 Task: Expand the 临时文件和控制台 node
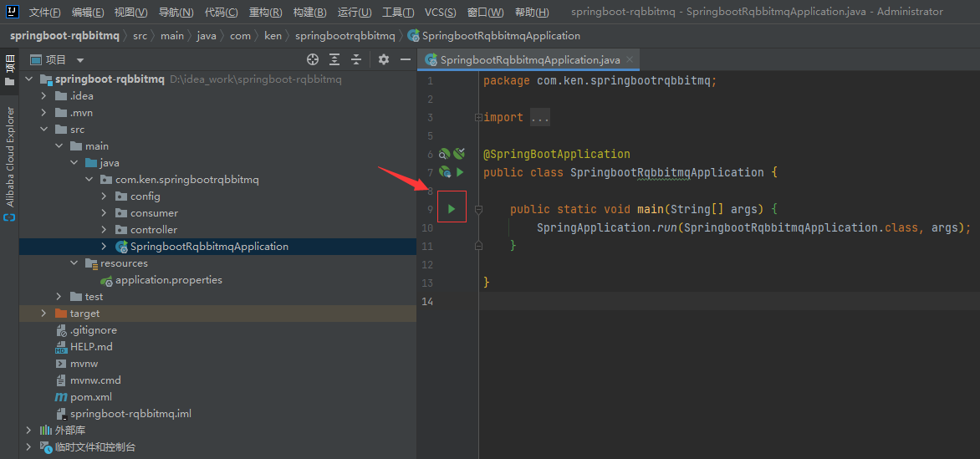pyautogui.click(x=28, y=447)
